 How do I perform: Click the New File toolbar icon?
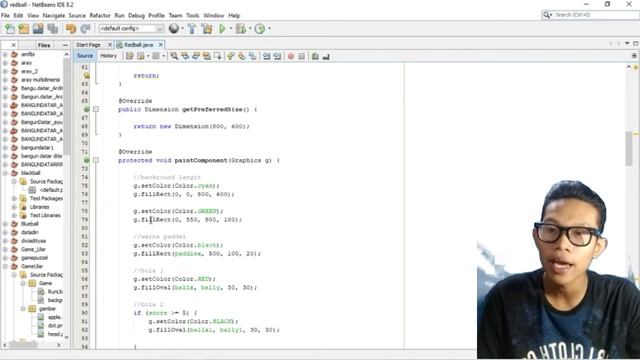click(9, 29)
